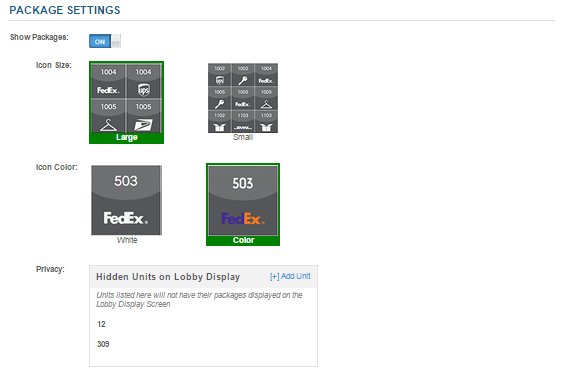This screenshot has width=564, height=383.
Task: Click the purple and orange FedEx logo
Action: tap(242, 219)
